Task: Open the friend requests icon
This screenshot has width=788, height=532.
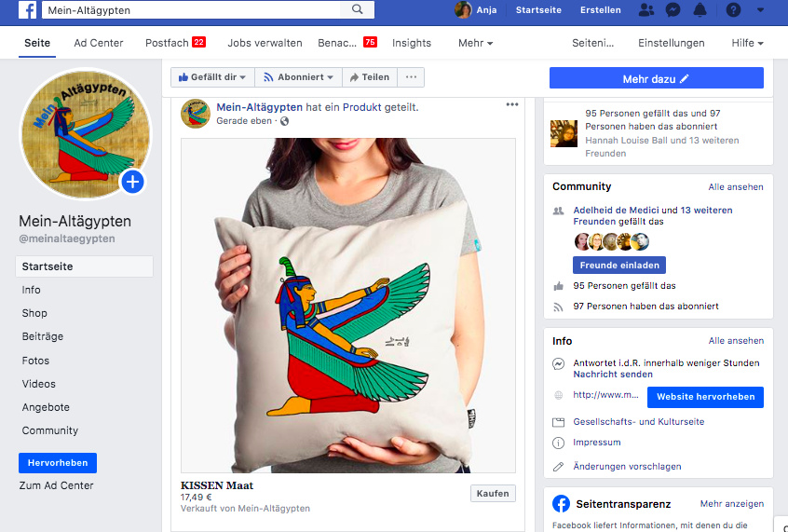Action: pos(647,10)
